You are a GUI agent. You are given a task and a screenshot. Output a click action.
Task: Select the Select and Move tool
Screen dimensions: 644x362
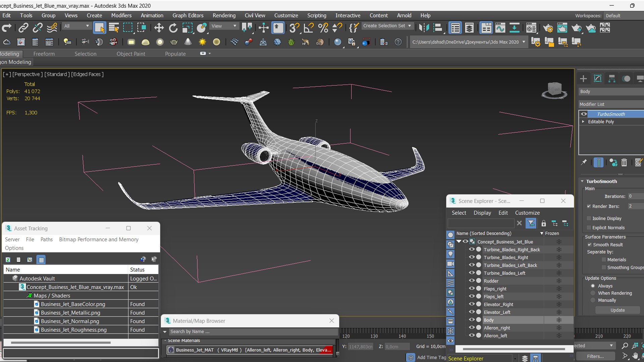click(x=159, y=28)
